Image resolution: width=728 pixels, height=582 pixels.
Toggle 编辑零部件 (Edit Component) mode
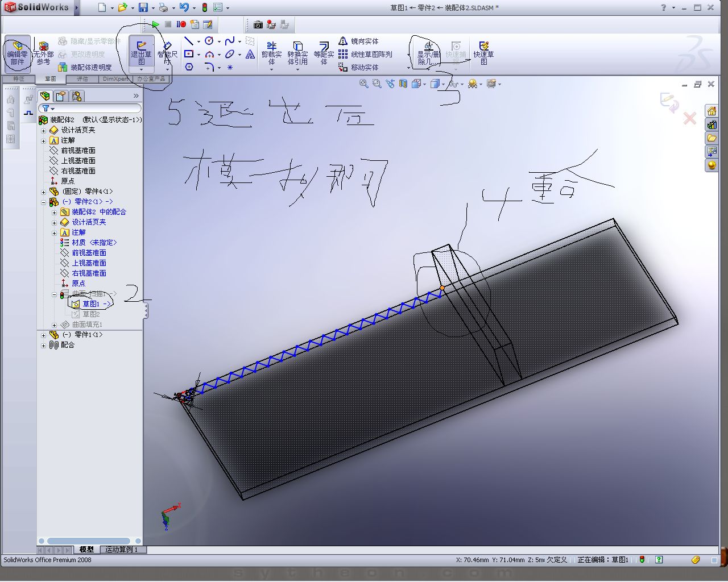pos(17,54)
